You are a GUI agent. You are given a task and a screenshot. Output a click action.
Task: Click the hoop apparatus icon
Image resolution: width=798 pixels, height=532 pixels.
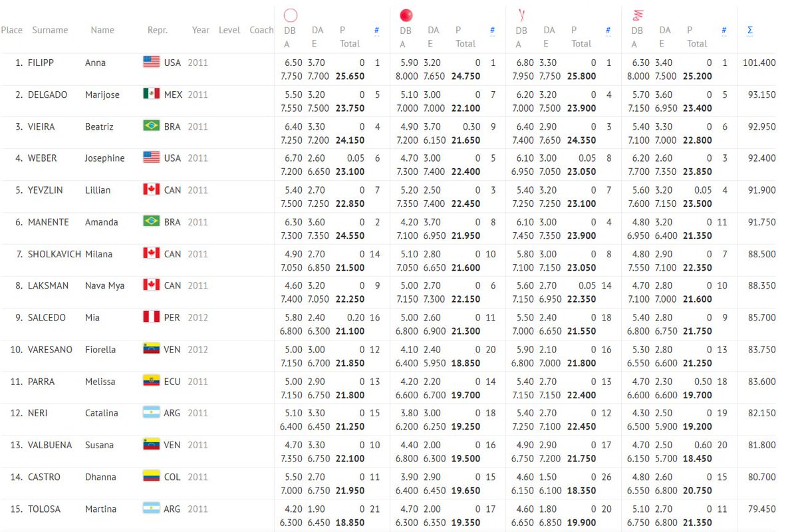tap(291, 15)
